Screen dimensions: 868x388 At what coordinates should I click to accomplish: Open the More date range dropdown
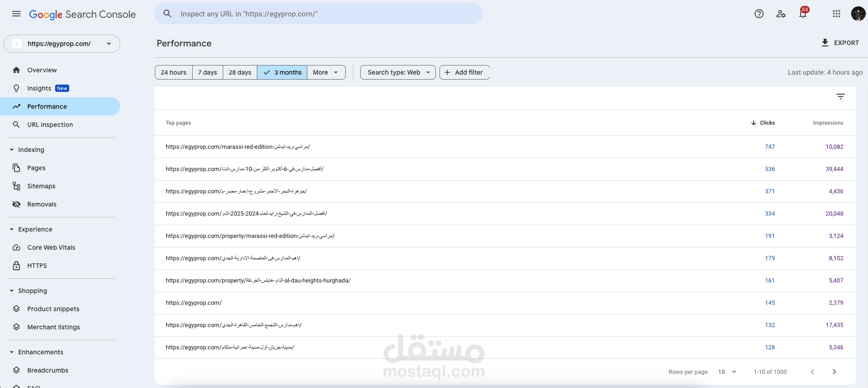[x=326, y=72]
